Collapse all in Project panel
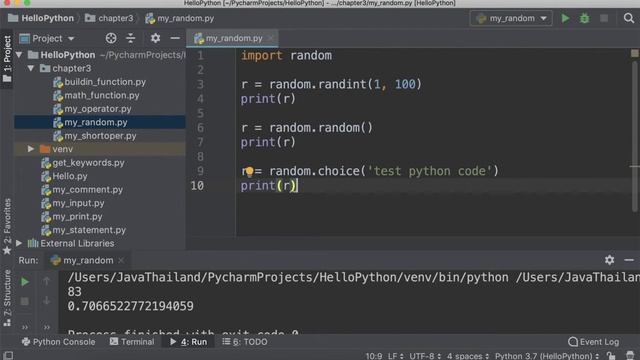Screen dimensions: 640x360 131,38
